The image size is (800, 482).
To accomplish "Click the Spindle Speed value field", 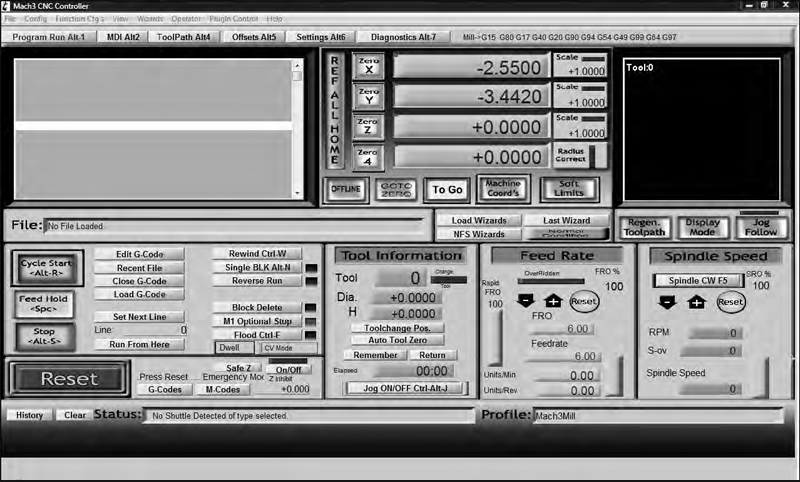I will coord(710,389).
